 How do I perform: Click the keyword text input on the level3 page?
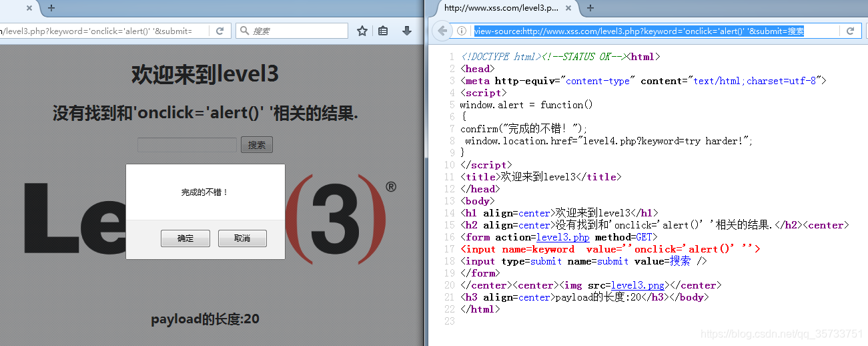click(187, 145)
